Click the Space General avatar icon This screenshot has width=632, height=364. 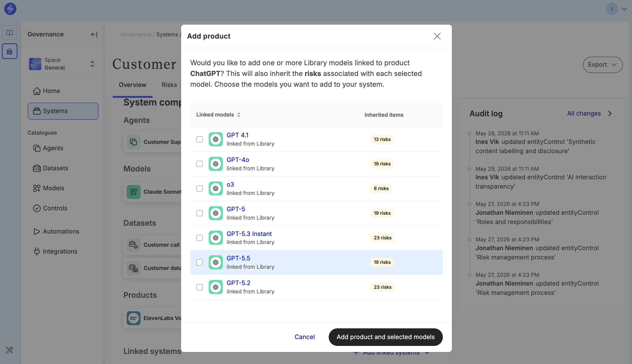35,64
